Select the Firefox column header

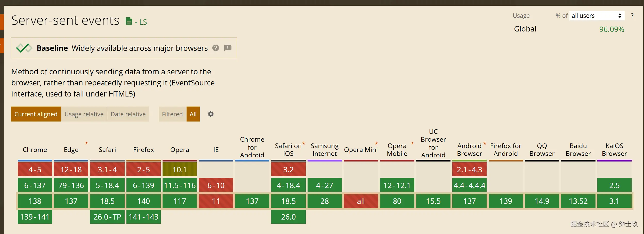coord(143,150)
